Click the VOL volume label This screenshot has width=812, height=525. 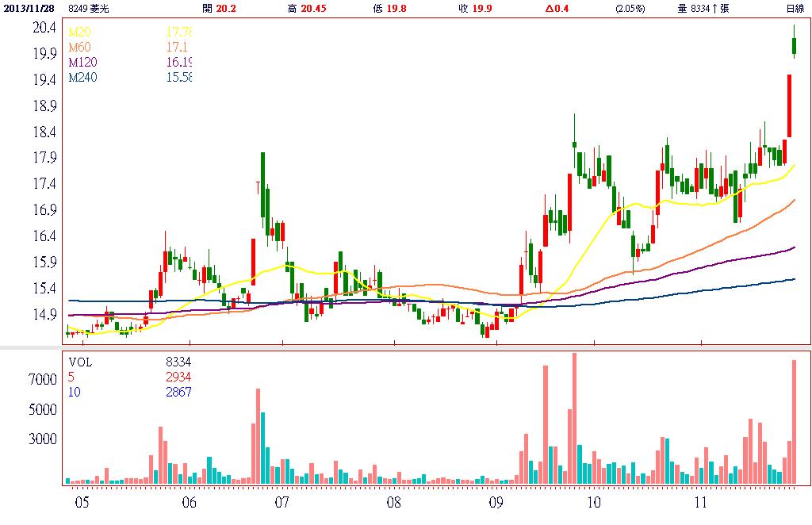(x=80, y=362)
